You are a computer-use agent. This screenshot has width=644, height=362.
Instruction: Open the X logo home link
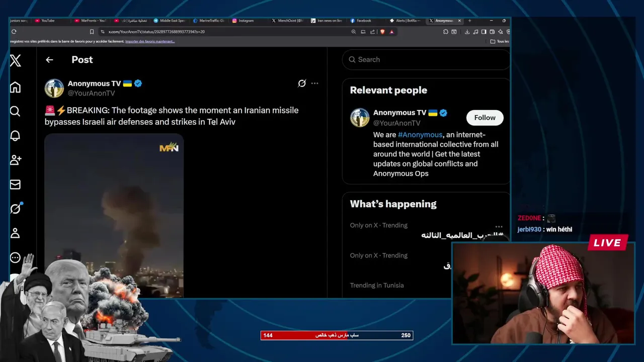pyautogui.click(x=15, y=61)
